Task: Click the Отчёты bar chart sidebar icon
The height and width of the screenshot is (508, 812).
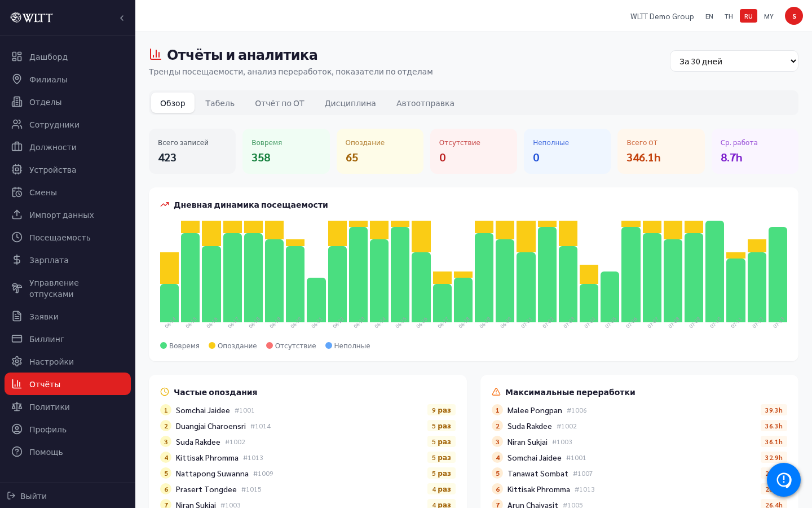Action: click(17, 384)
